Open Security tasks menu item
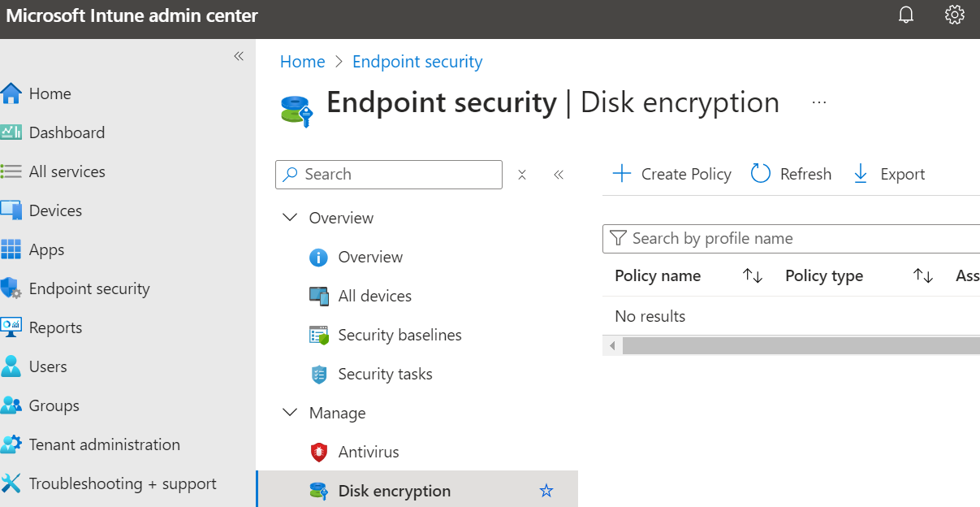 [x=385, y=374]
